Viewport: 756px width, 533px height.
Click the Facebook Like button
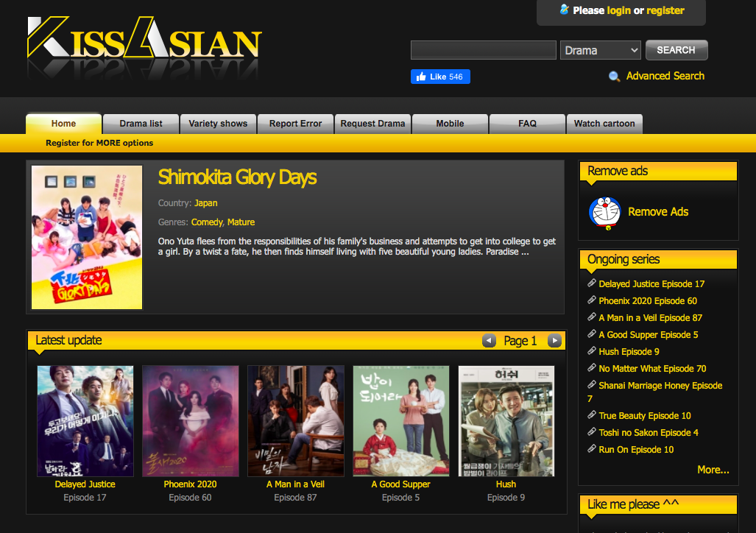[440, 77]
